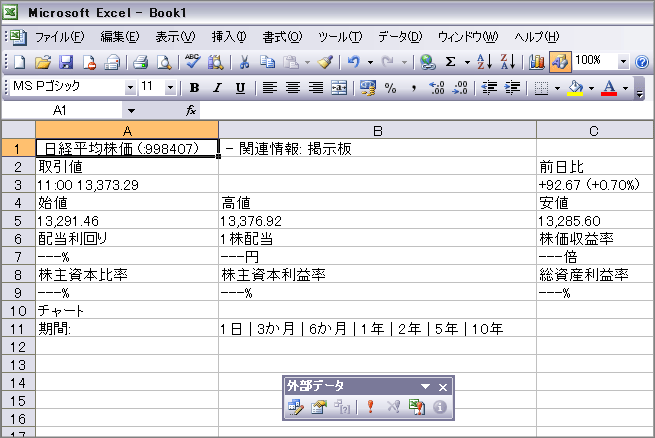Cut the selection with the scissors icon

coord(244,63)
